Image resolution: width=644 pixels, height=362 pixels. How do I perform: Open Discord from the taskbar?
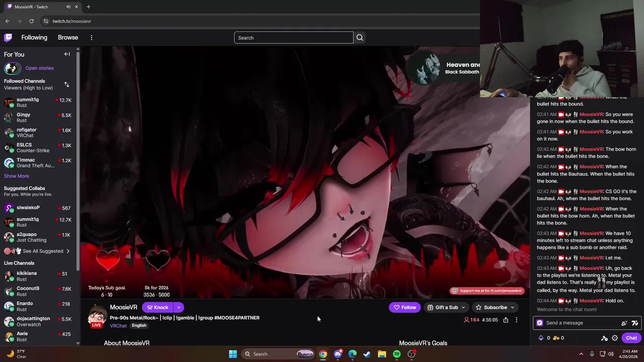pos(338,354)
